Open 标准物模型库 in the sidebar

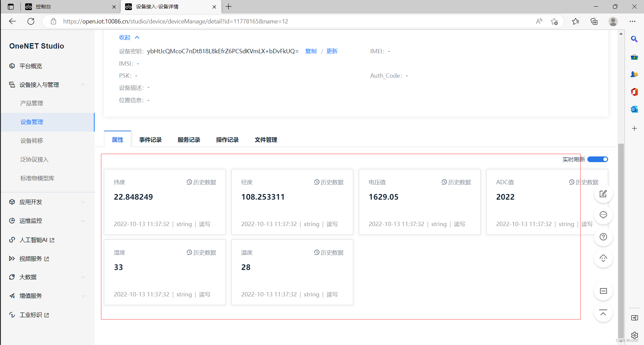[x=37, y=178]
